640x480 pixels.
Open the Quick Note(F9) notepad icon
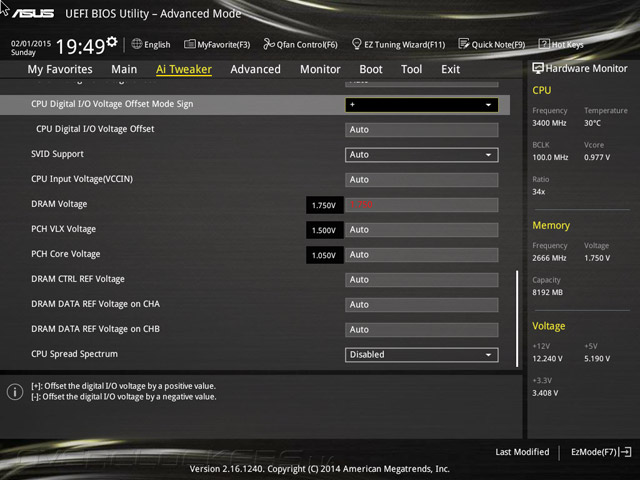(464, 44)
